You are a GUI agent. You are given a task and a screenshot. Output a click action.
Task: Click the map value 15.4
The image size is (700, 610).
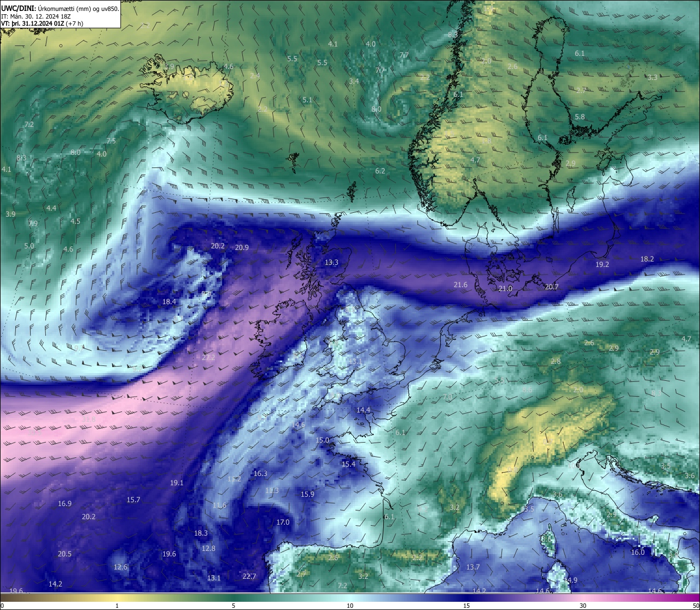[348, 464]
